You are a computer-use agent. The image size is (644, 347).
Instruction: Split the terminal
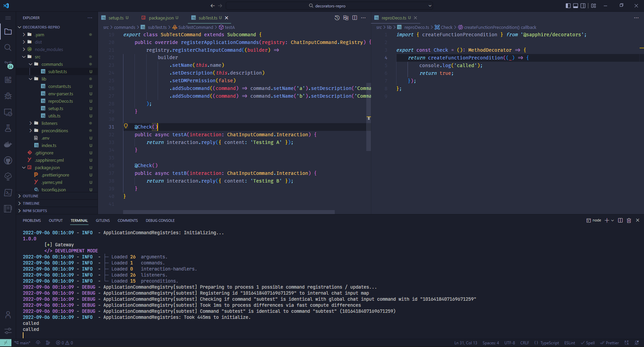pos(620,220)
